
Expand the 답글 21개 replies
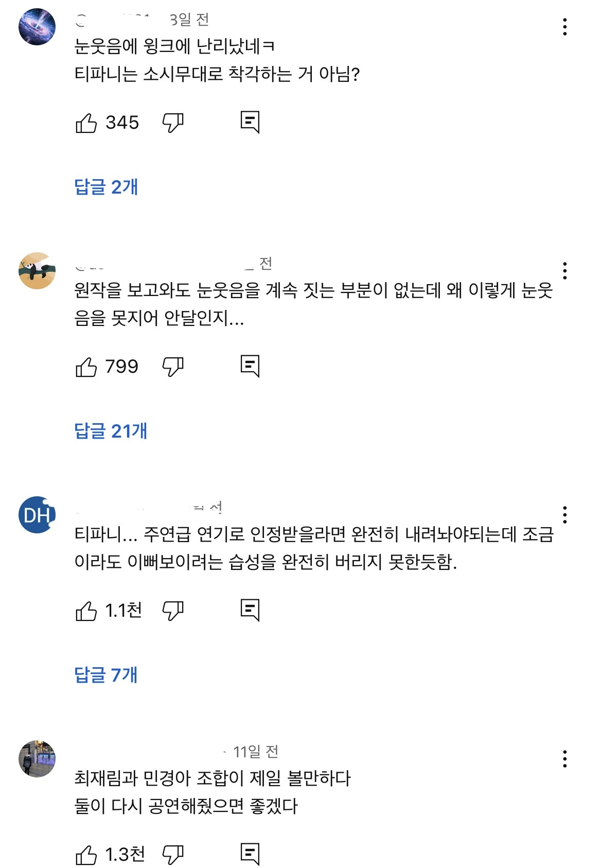coord(111,431)
